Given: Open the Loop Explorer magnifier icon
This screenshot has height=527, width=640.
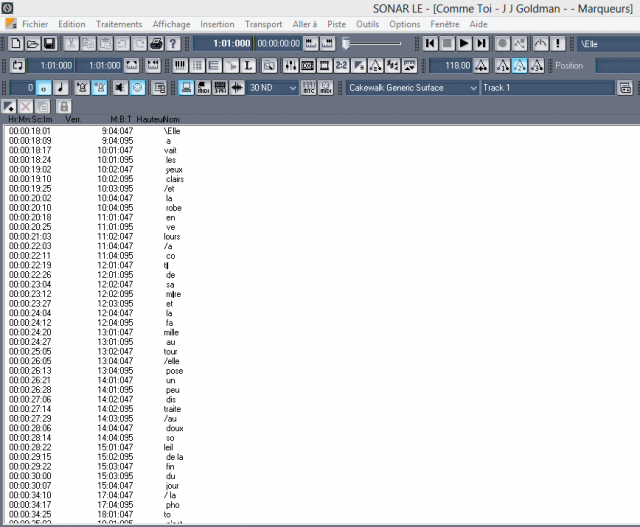Looking at the screenshot, I should click(269, 65).
